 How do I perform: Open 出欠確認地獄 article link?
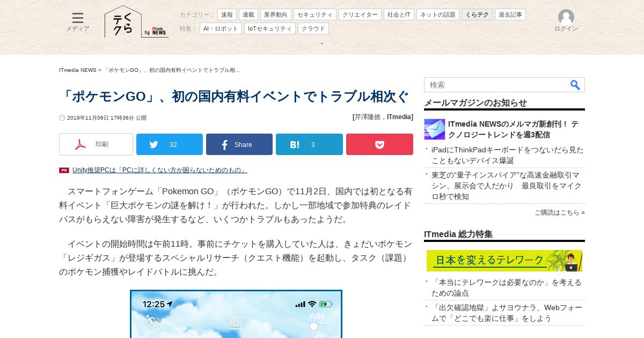(508, 313)
